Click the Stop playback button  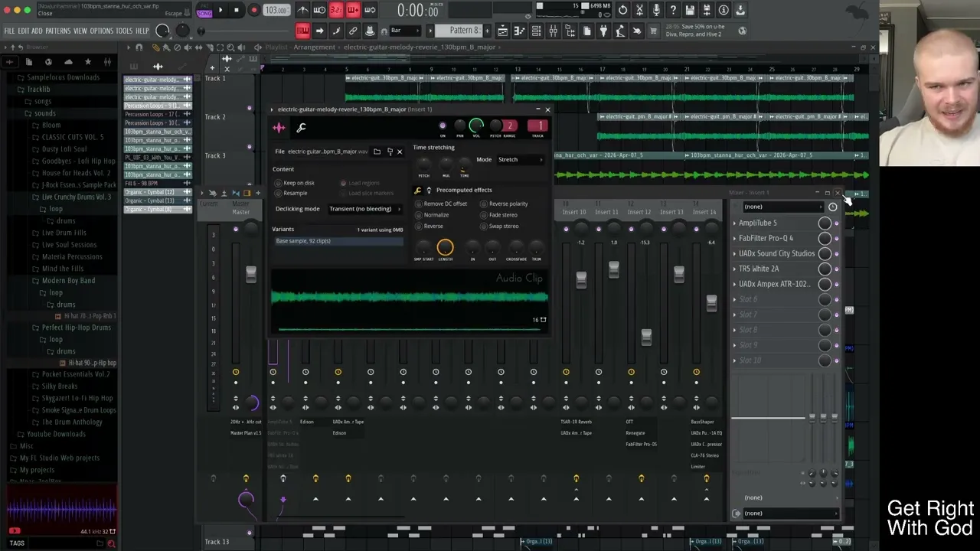[236, 11]
